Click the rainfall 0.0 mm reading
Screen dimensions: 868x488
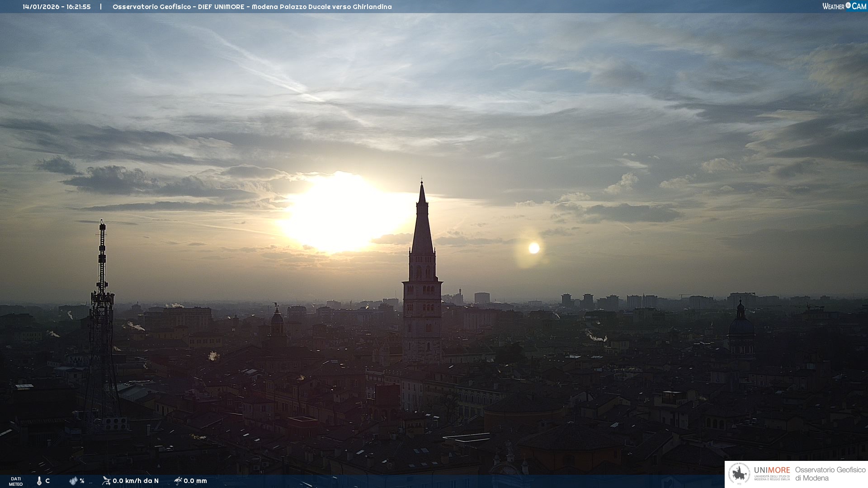coord(195,481)
